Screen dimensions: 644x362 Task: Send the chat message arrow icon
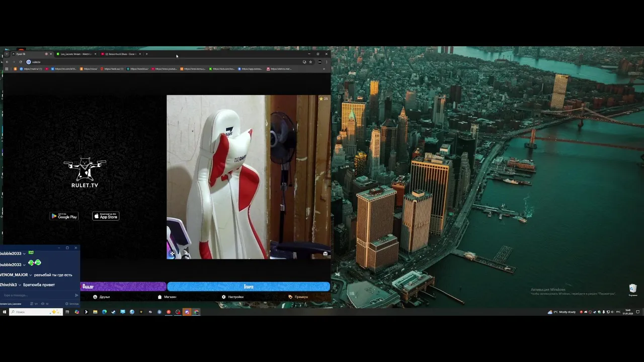(x=76, y=295)
